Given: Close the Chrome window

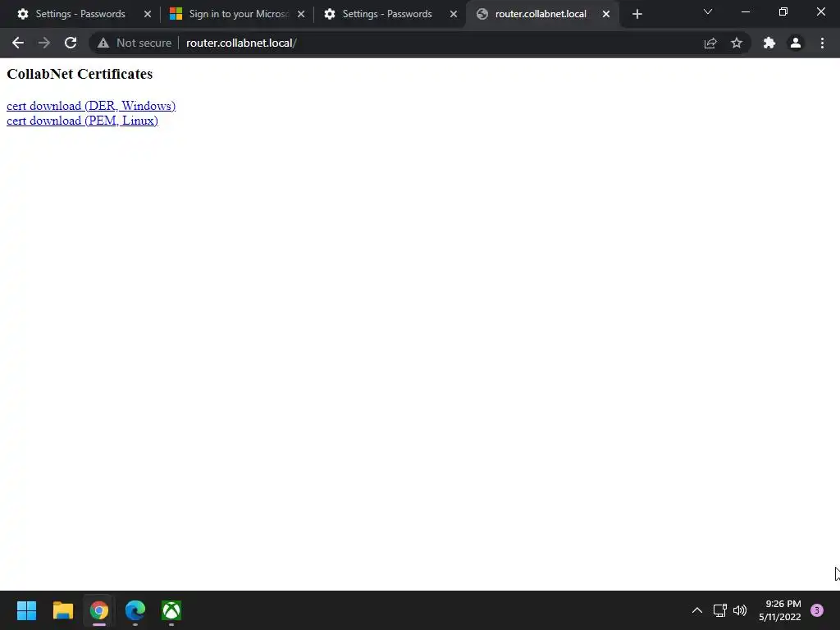Looking at the screenshot, I should coord(820,11).
